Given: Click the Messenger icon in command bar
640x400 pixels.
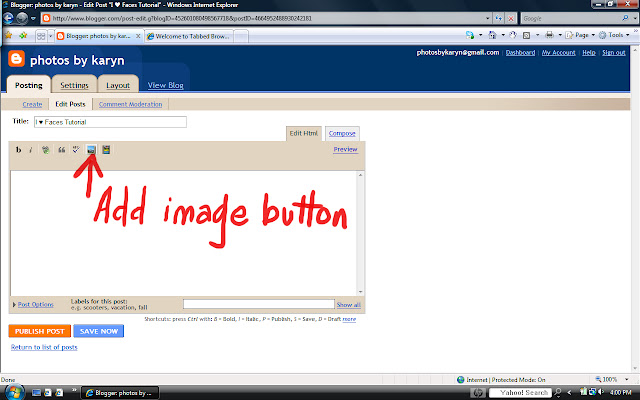Looking at the screenshot, I should click(x=470, y=35).
